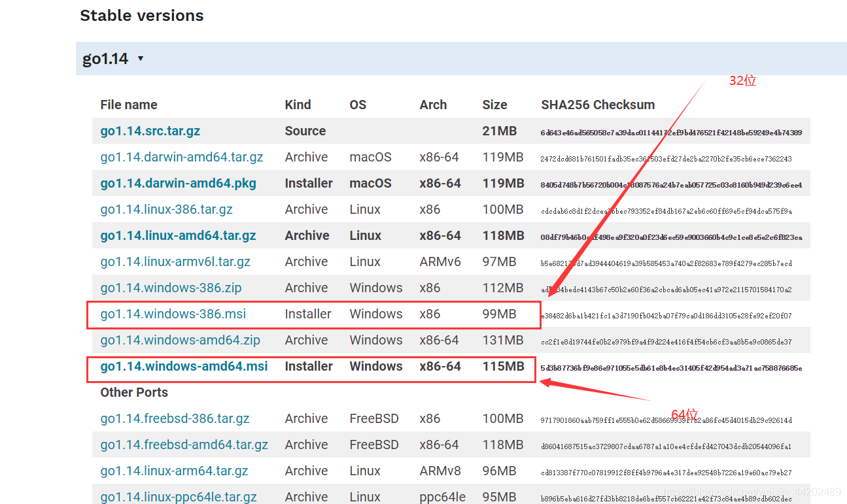Screen dimensions: 847x504
Task: Download go1.14.src.tar.gz
Action: (x=150, y=131)
